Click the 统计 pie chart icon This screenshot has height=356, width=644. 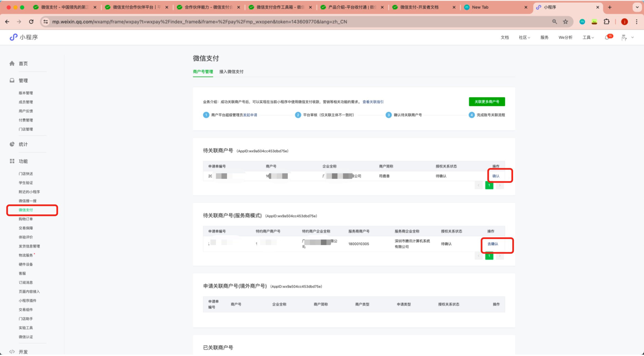point(12,144)
